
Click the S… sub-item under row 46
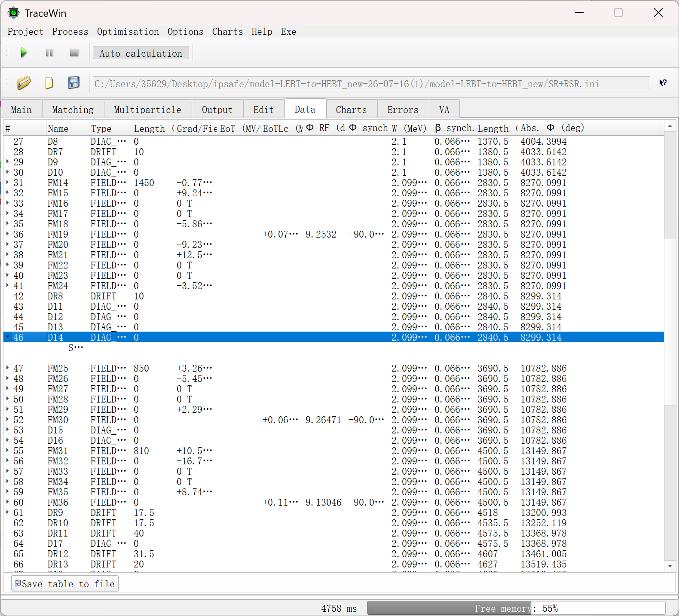click(x=76, y=348)
